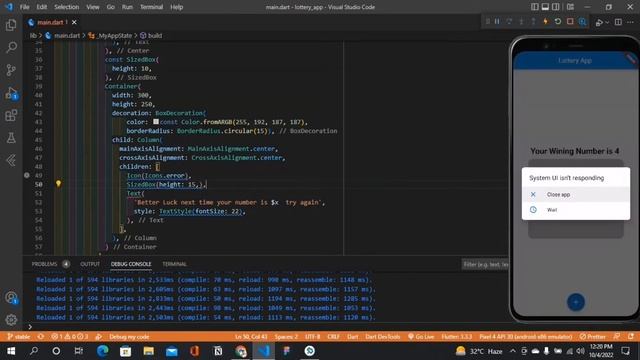The height and width of the screenshot is (360, 640).
Task: Click Go Live in status bar
Action: (x=421, y=337)
